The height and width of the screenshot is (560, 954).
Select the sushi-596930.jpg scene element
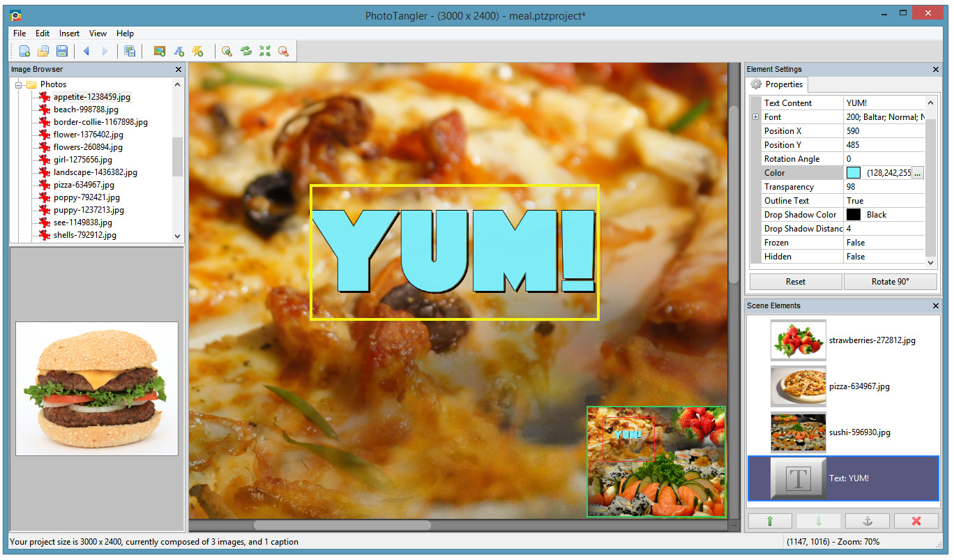842,432
